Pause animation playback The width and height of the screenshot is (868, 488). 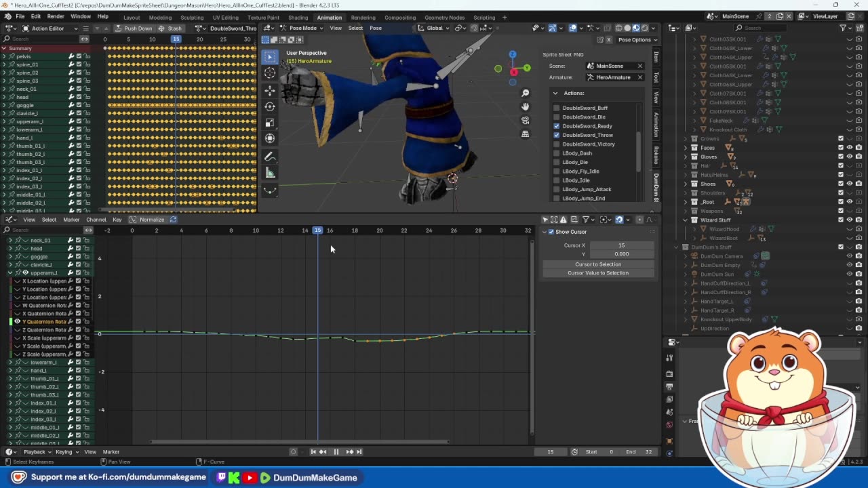pyautogui.click(x=336, y=451)
